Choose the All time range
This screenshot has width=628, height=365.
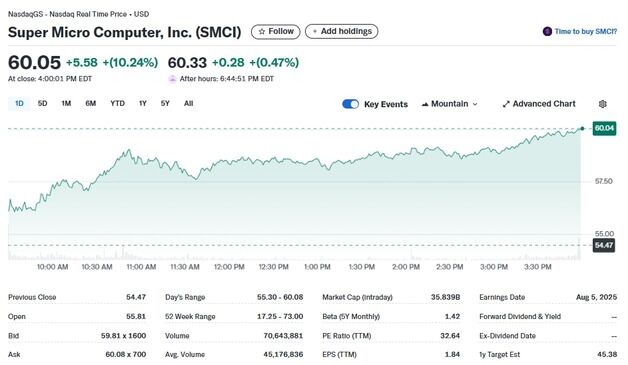(x=189, y=103)
